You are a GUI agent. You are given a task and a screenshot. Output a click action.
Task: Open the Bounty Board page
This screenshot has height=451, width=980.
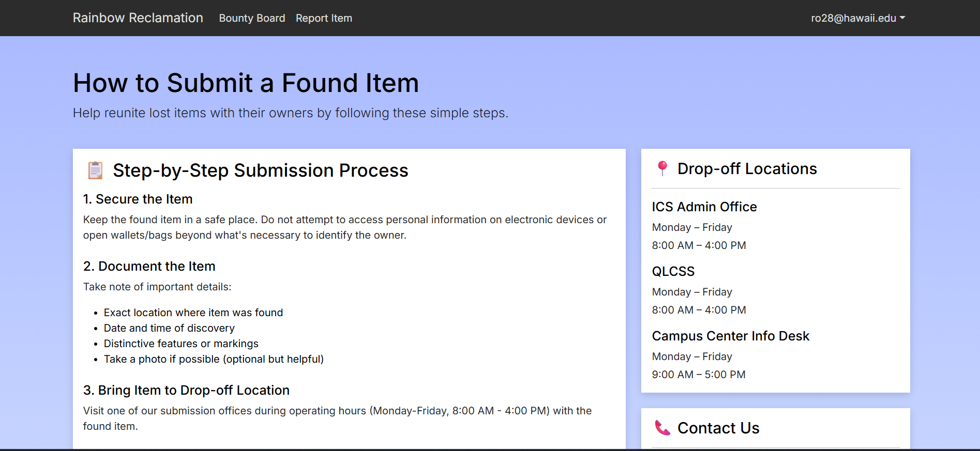click(252, 18)
